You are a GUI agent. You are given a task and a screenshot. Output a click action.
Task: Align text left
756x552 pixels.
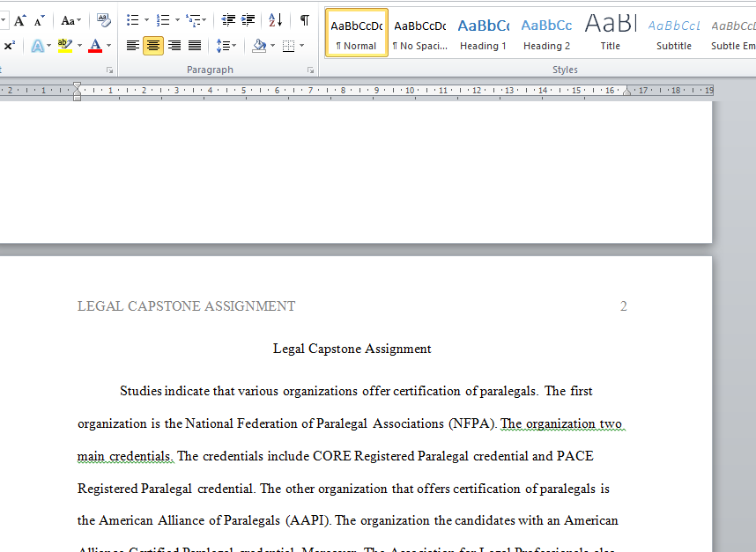[x=132, y=46]
